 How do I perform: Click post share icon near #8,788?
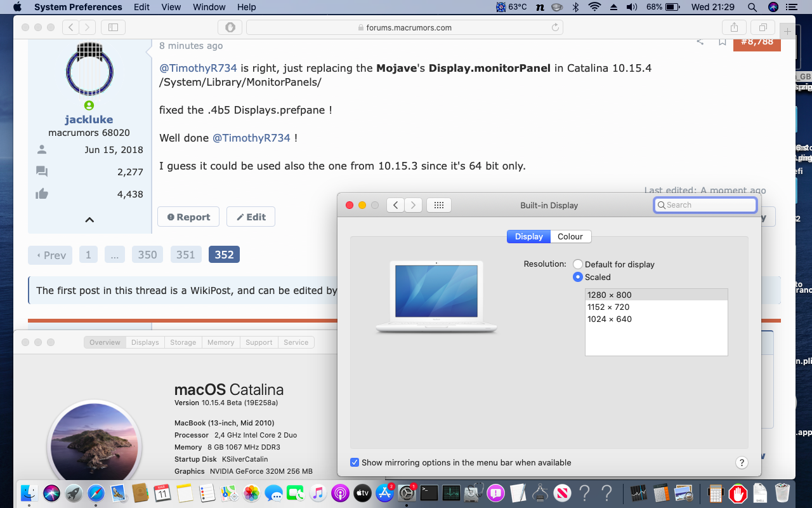click(x=700, y=42)
